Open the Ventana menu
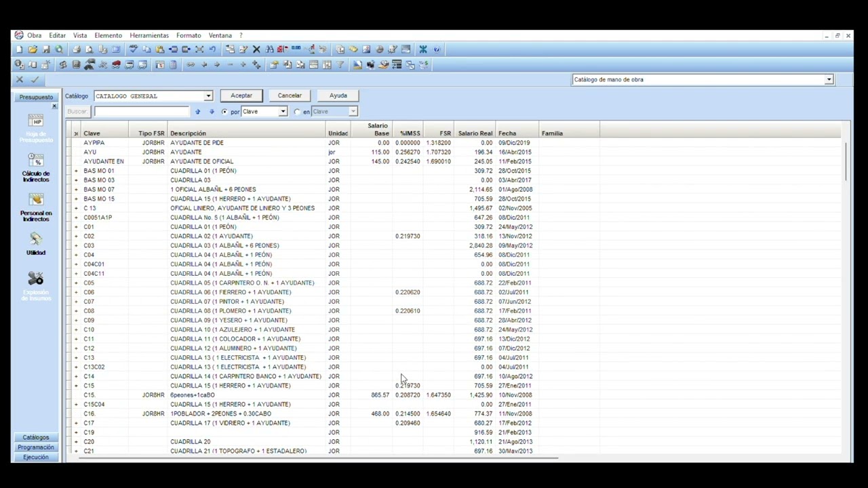Image resolution: width=868 pixels, height=488 pixels. point(220,35)
